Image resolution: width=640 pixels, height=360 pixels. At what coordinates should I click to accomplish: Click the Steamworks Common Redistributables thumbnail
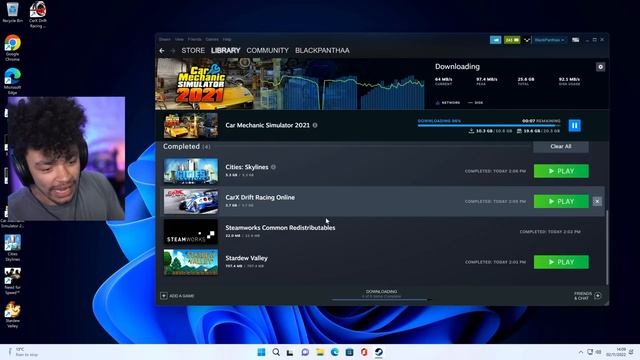(191, 232)
